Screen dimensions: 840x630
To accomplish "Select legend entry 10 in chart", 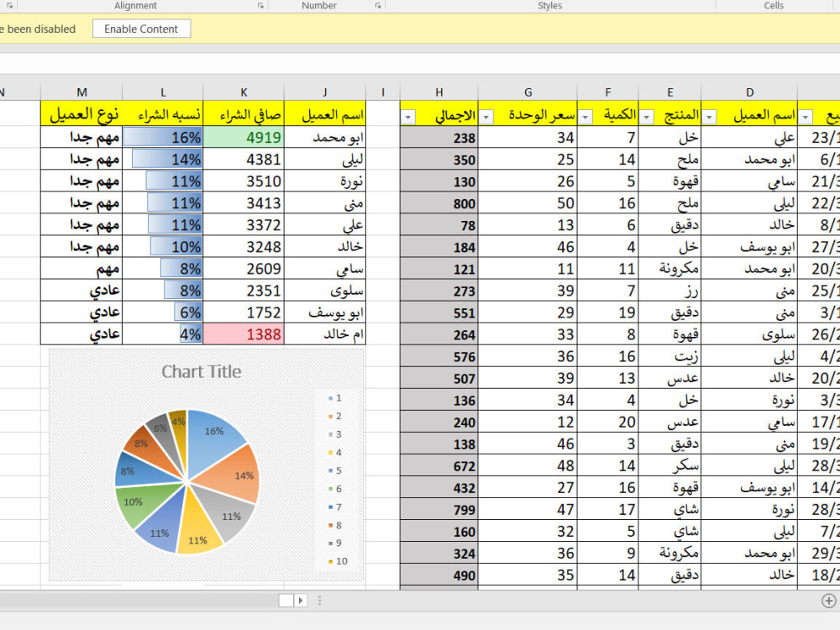I will [x=338, y=561].
